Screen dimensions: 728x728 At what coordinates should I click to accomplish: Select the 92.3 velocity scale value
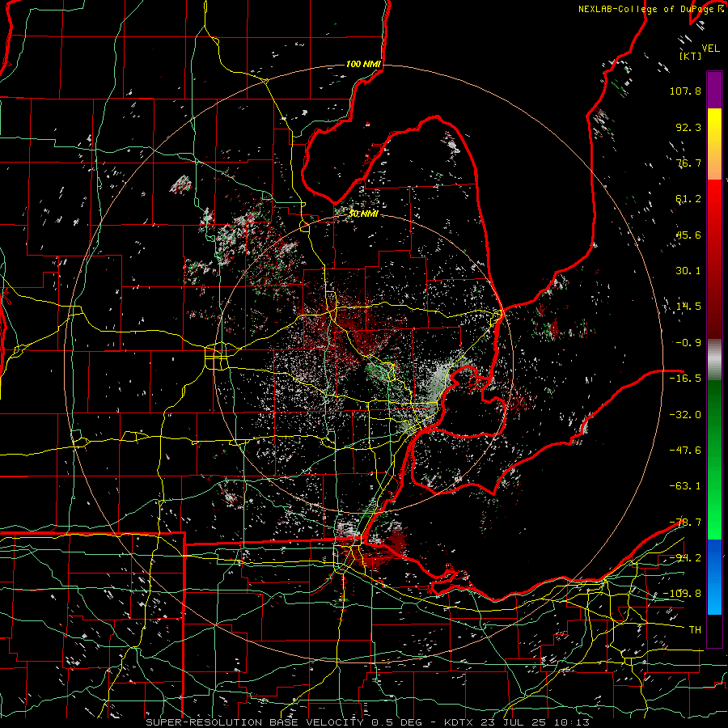point(688,127)
